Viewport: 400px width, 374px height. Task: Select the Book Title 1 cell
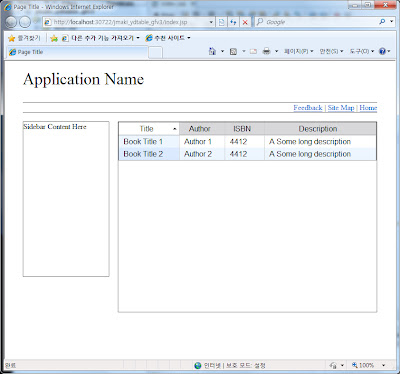[x=149, y=142]
